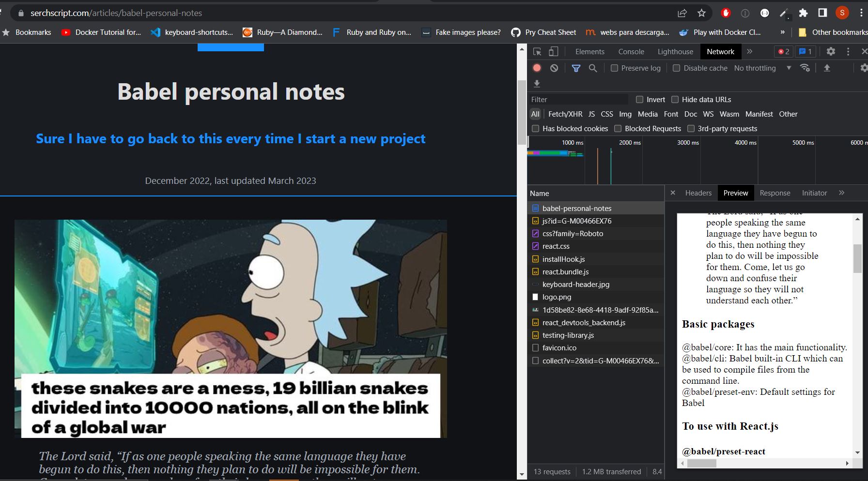Check Blocked Requests checkbox
868x481 pixels.
(x=618, y=129)
